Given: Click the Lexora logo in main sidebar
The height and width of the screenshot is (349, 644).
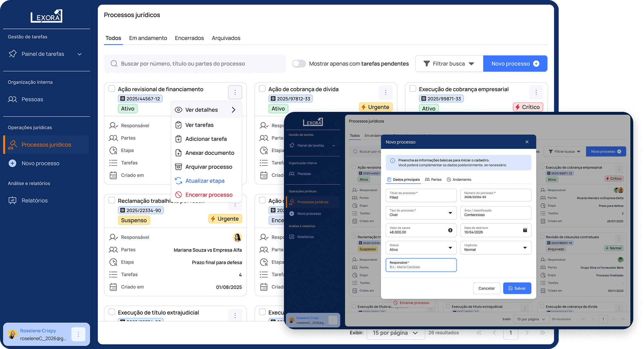Looking at the screenshot, I should (x=46, y=16).
